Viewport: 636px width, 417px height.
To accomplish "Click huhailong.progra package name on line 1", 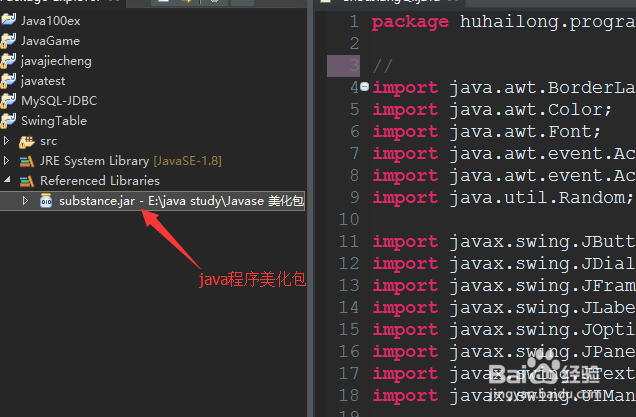I will (548, 22).
